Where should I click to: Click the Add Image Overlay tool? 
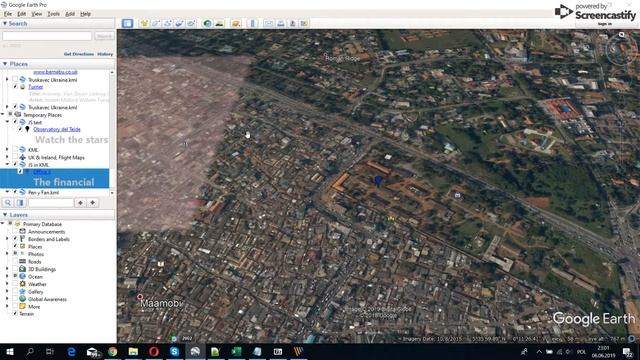[179, 23]
